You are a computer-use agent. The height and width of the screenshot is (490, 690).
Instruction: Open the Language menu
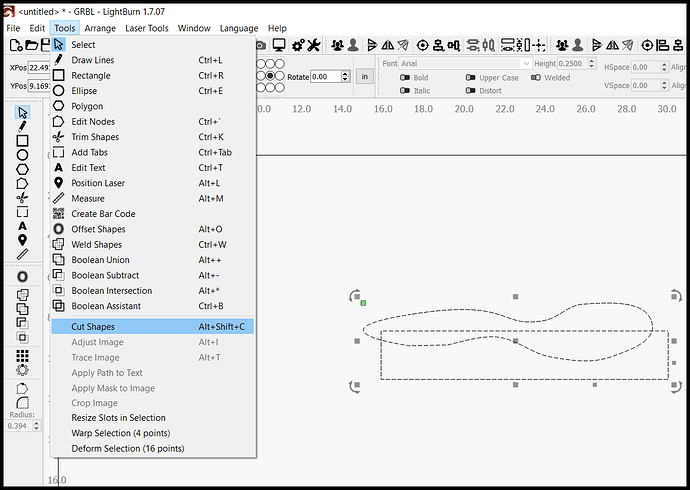239,28
